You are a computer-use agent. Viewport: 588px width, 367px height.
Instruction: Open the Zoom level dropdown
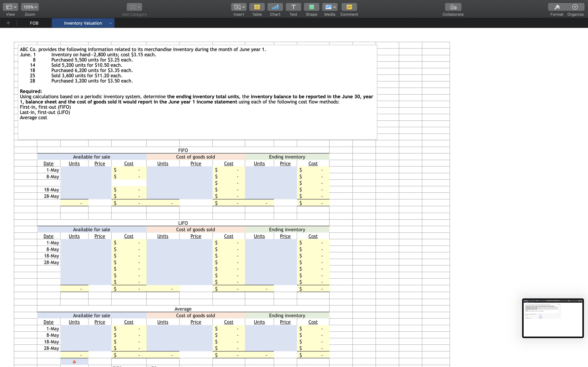[x=30, y=7]
